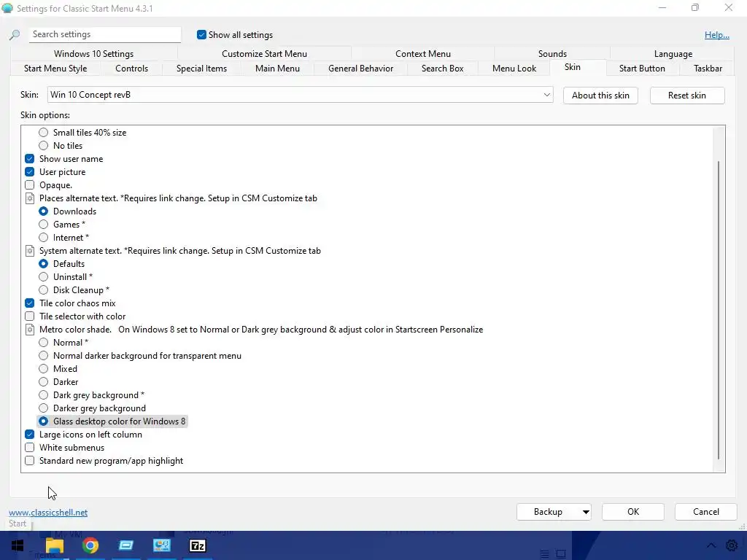747x560 pixels.
Task: Enable the Opaque option
Action: (29, 184)
